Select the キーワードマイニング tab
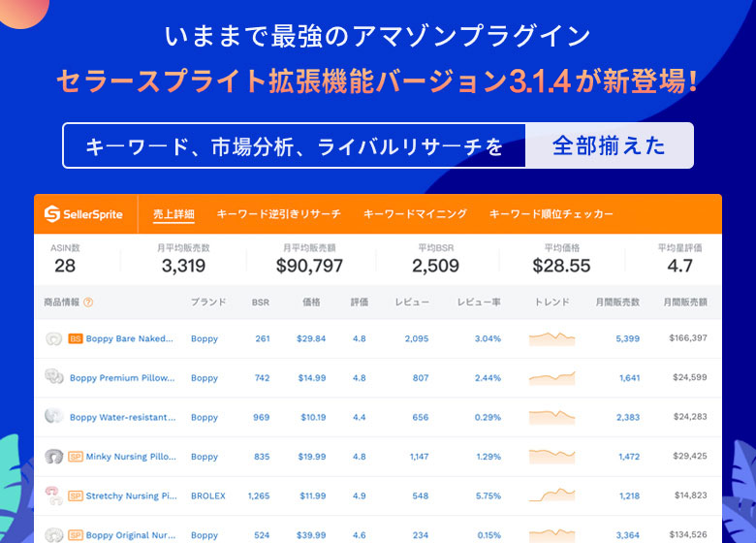Image resolution: width=756 pixels, height=543 pixels. (x=415, y=213)
